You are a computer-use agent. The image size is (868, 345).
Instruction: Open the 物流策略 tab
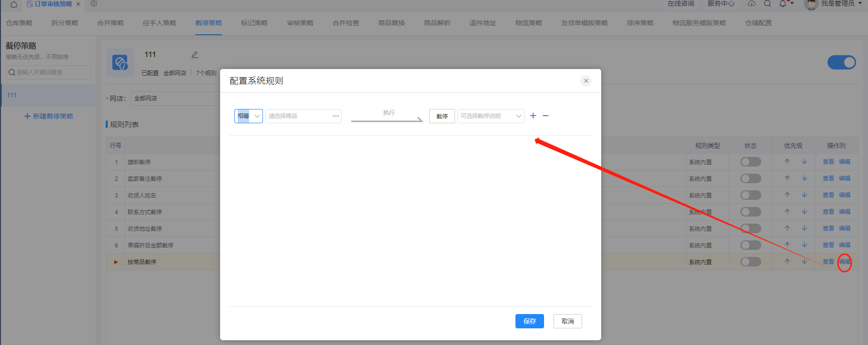click(x=529, y=23)
